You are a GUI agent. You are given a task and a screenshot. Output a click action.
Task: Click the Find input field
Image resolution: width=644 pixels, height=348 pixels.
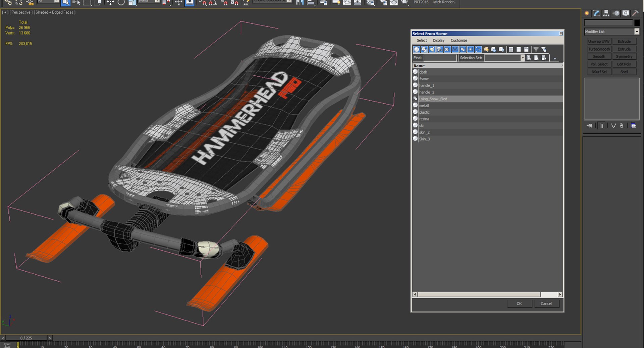pyautogui.click(x=440, y=58)
